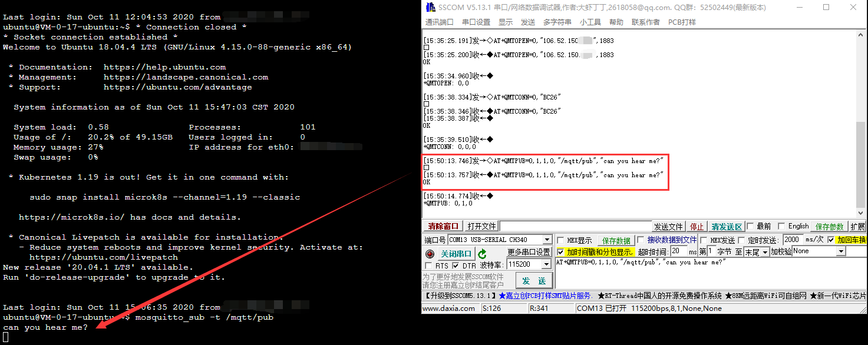Screen dimensions: 868x345
Task: Click the 关闭串口 button
Action: click(457, 254)
